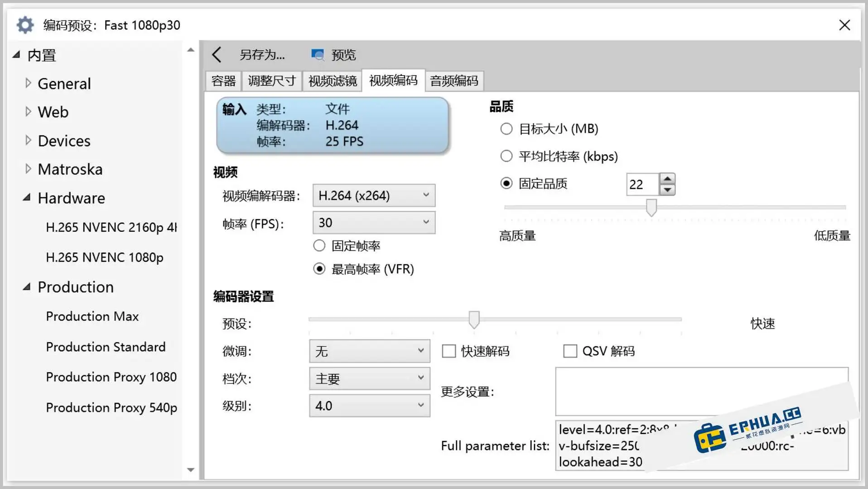The width and height of the screenshot is (868, 489).
Task: Switch to the 音频编码 tab
Action: (x=453, y=81)
